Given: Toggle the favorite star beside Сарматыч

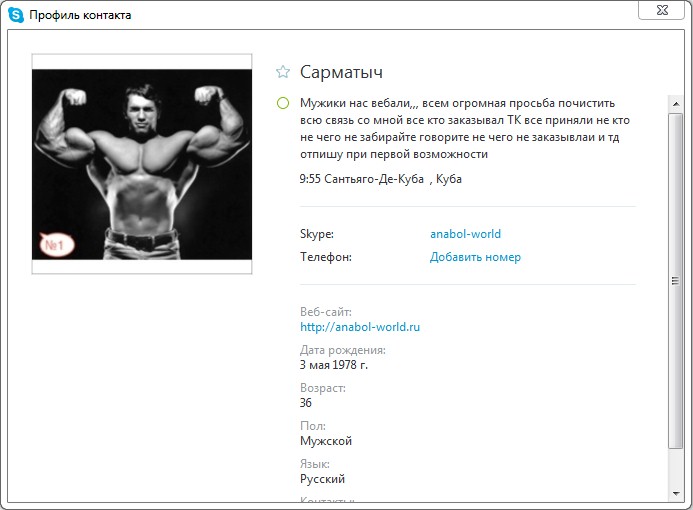Looking at the screenshot, I should [x=283, y=72].
